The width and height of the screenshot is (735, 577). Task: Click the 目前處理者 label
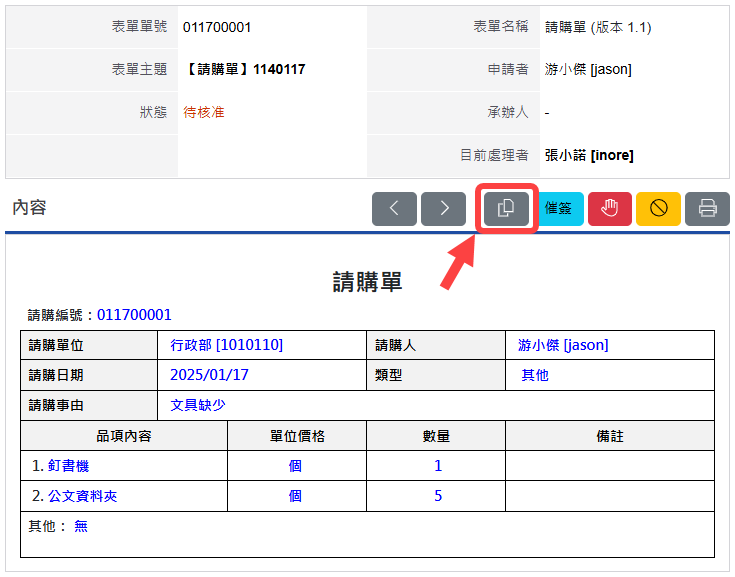pyautogui.click(x=494, y=155)
